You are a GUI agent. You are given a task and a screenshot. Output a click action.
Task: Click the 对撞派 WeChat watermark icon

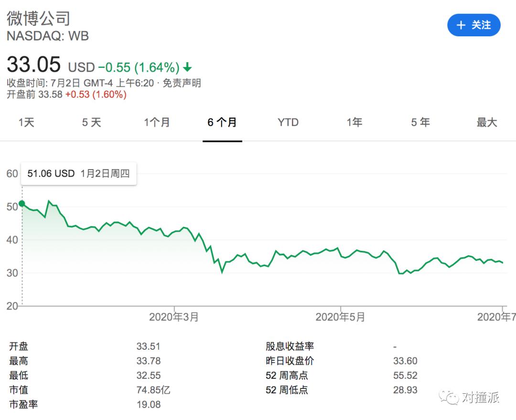pyautogui.click(x=449, y=397)
